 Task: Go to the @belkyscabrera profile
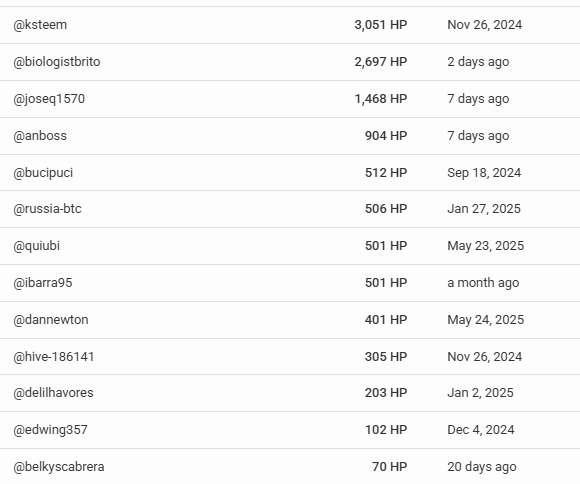59,467
